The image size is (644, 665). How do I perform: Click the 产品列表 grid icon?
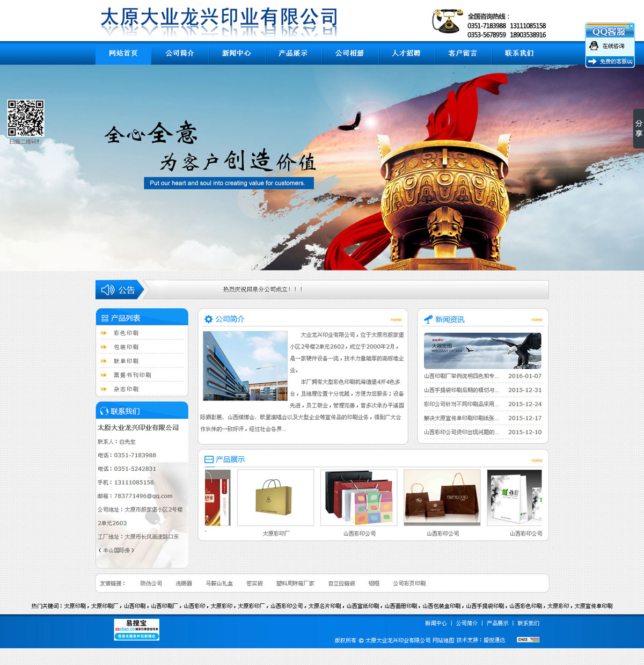pos(105,318)
